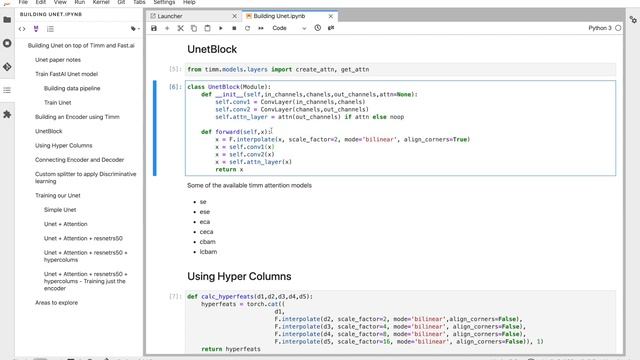Open the Git menu

tap(121, 2)
